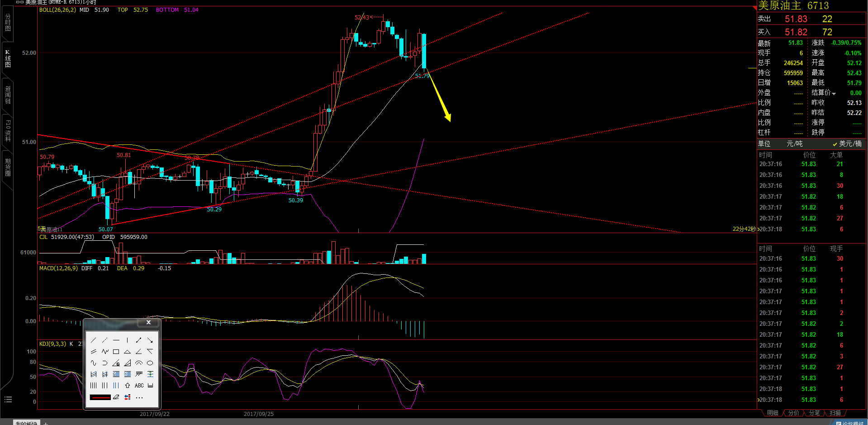The image size is (868, 425).
Task: Select the triangle drawing tool
Action: [x=128, y=351]
